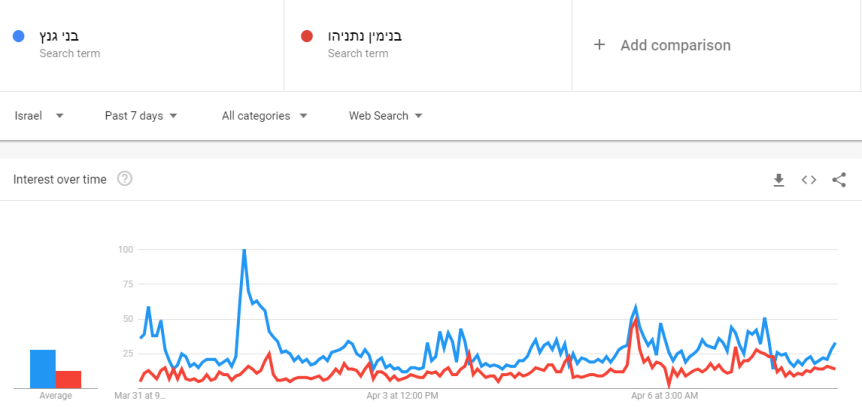Click the Apr 6 at 3:00 AM axis label
Screen dimensions: 862x407
point(665,396)
